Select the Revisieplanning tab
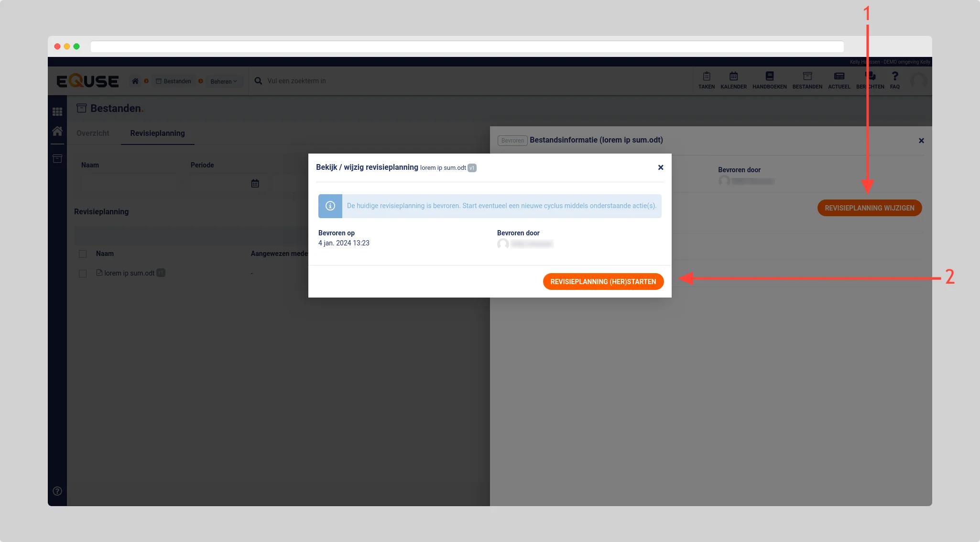Screen dimensions: 980x542 pos(157,133)
